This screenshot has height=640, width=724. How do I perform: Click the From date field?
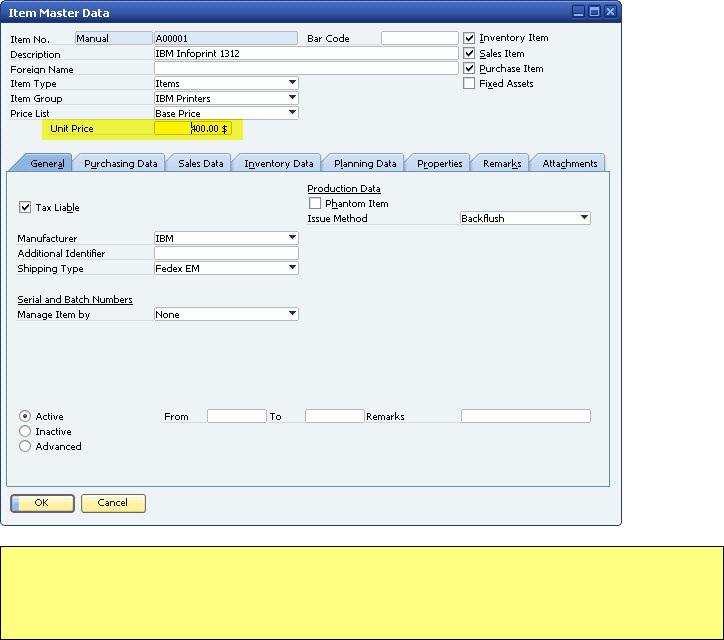coord(237,416)
